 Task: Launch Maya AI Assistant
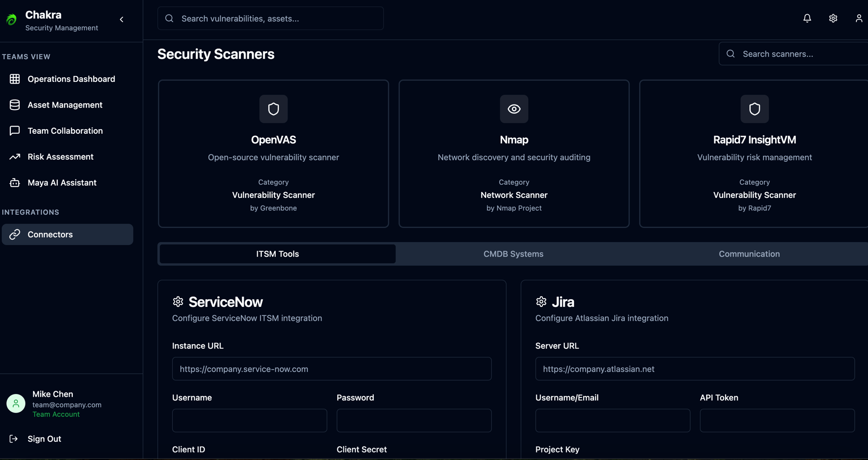pos(67,183)
